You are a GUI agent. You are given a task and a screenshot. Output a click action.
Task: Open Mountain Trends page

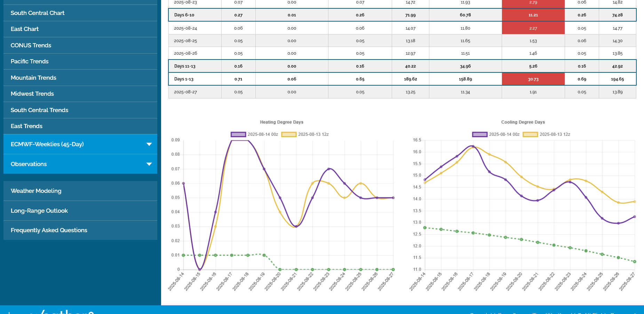click(x=33, y=78)
